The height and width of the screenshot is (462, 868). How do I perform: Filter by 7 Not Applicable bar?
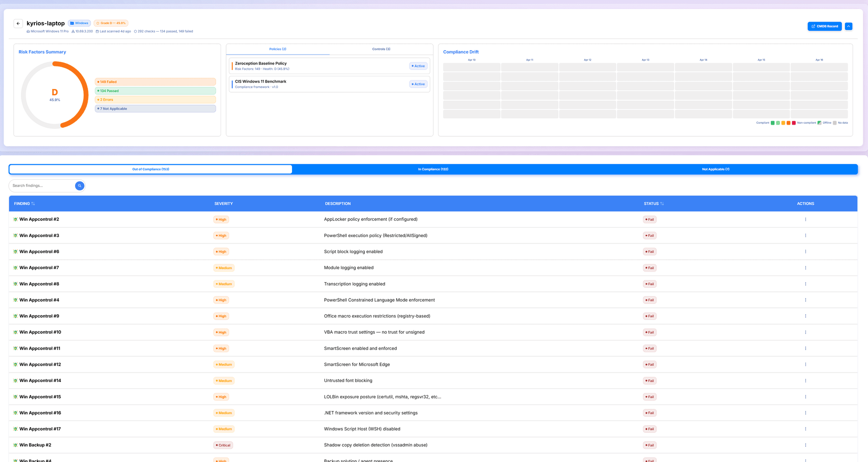[x=155, y=109]
